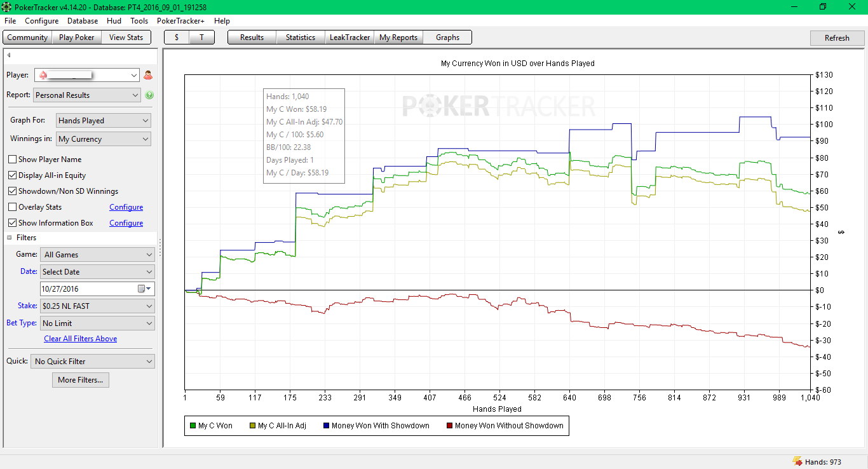Uncheck Showdown/Non SD Winnings
Viewport: 868px width, 469px height.
(x=13, y=191)
